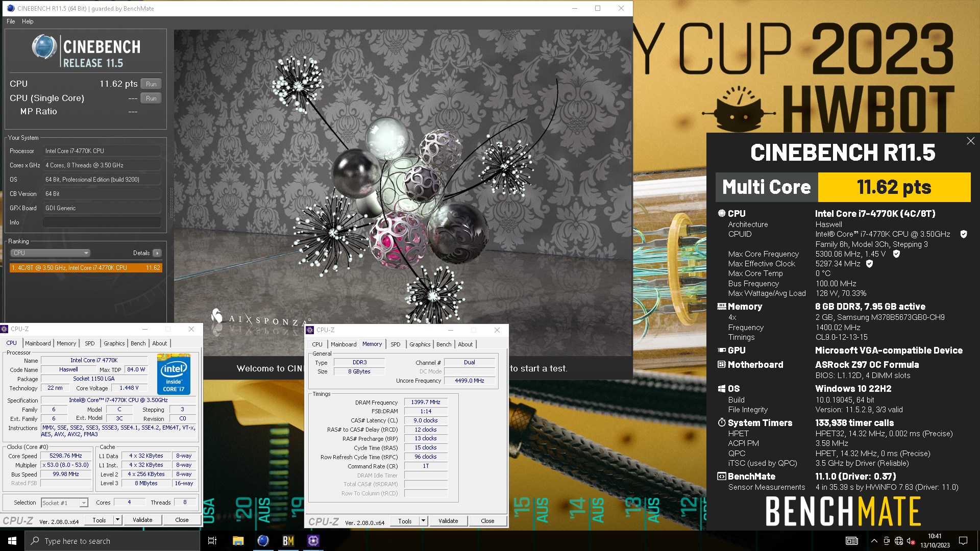Screen dimensions: 980x551
Task: Expand Tools dropdown arrow in left CPU-Z
Action: tap(118, 520)
